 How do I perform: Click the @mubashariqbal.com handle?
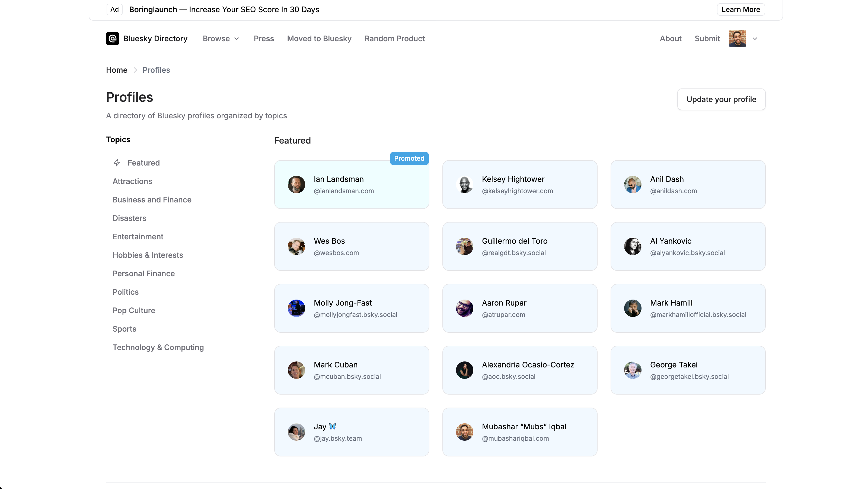(x=515, y=439)
